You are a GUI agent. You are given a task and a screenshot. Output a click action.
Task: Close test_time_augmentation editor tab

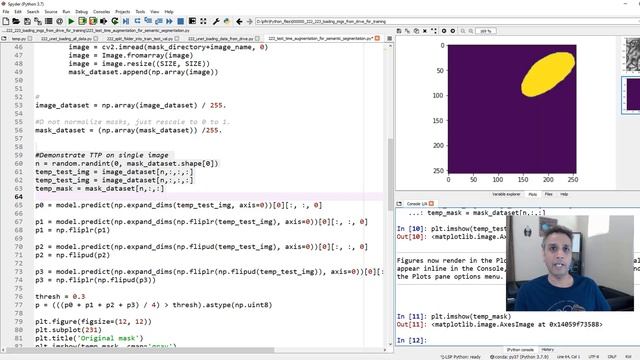click(377, 38)
